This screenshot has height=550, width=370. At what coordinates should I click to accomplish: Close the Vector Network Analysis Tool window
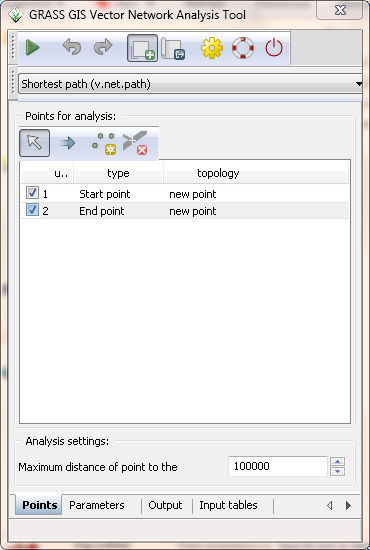point(339,11)
